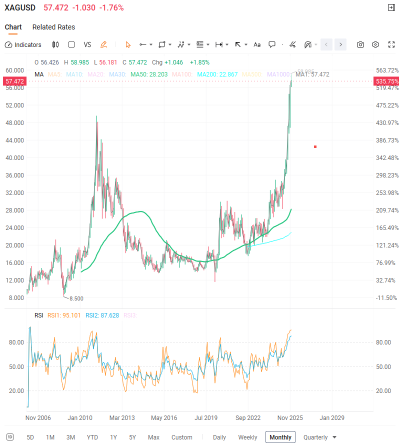
Task: Select the Aa text annotation tool
Action: point(257,45)
